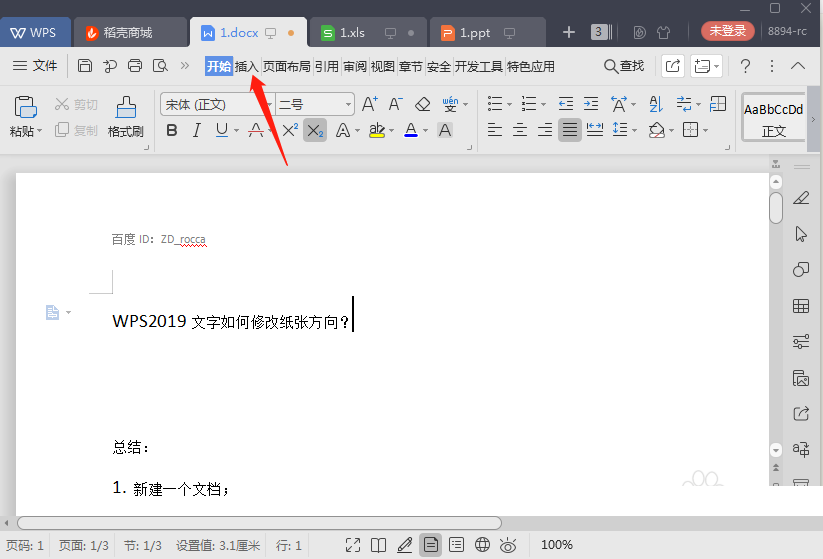This screenshot has height=559, width=823.
Task: Align text left
Action: (494, 130)
